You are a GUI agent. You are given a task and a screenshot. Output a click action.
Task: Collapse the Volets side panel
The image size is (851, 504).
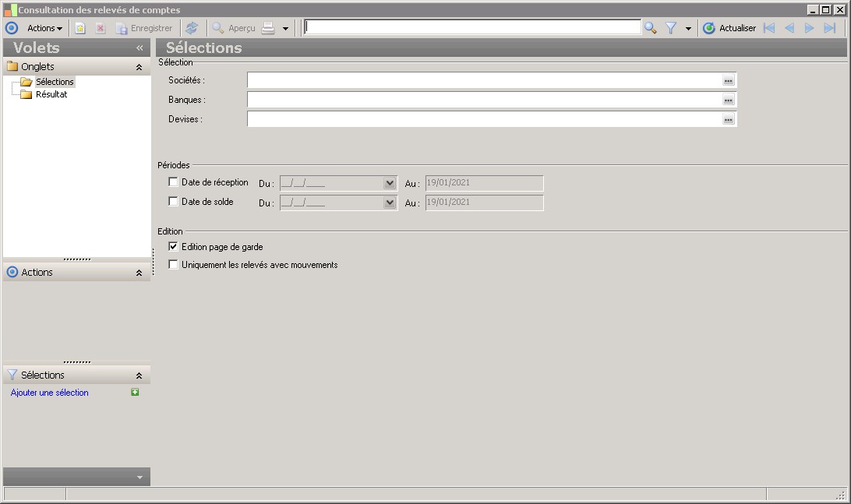pos(139,48)
